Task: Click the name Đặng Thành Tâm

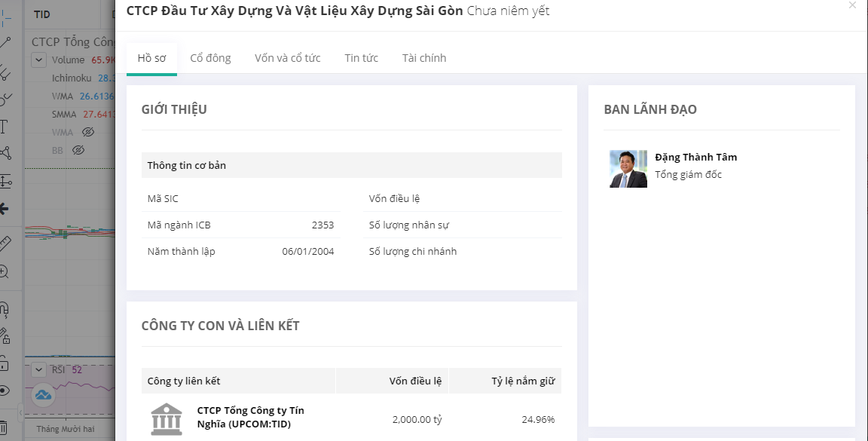Action: click(x=695, y=157)
